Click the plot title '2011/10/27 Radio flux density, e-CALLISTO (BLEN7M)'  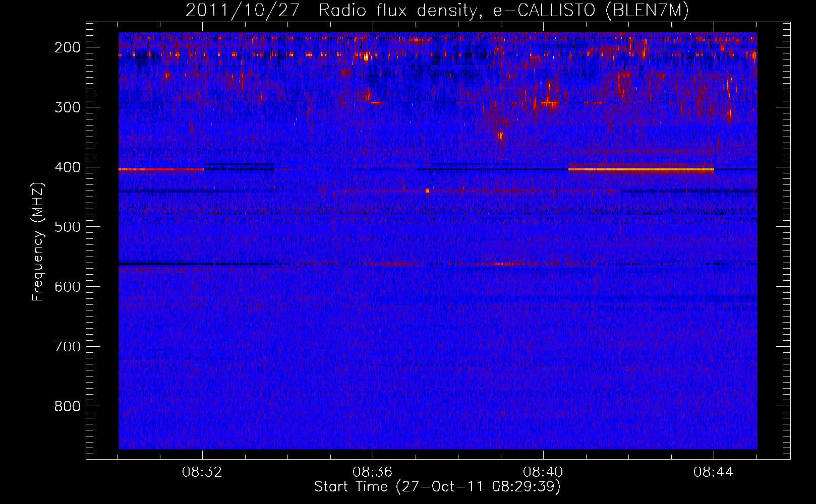tap(437, 11)
